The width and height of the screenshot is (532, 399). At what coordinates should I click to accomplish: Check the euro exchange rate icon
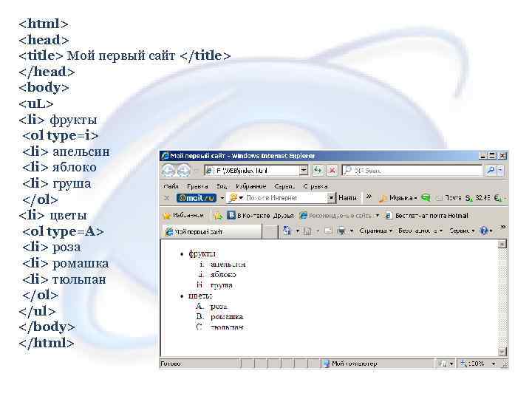(x=498, y=198)
